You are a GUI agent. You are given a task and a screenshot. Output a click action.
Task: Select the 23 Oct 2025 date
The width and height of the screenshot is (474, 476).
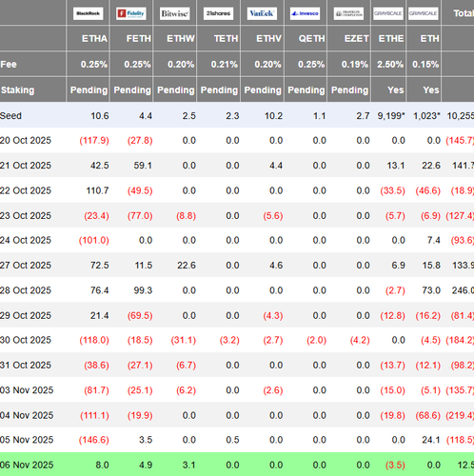point(26,216)
